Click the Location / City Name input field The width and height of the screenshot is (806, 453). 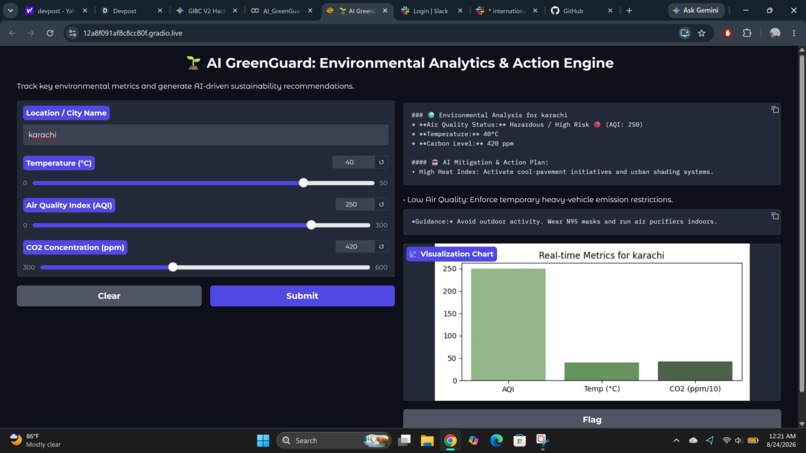tap(206, 135)
